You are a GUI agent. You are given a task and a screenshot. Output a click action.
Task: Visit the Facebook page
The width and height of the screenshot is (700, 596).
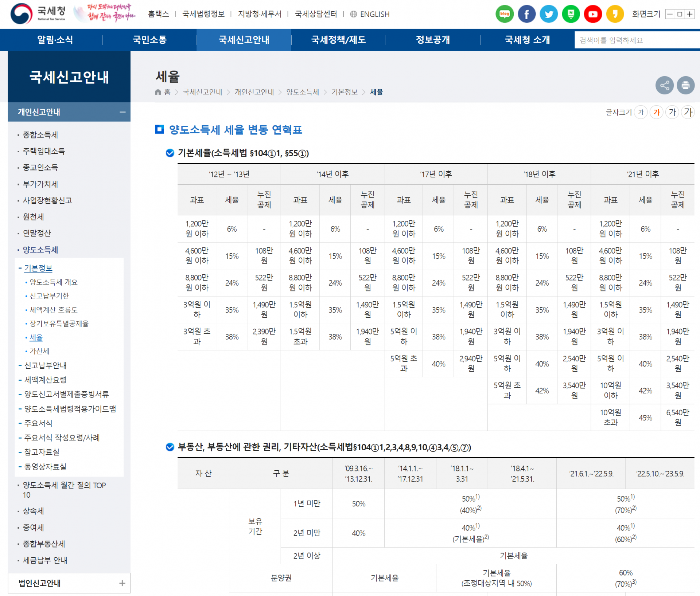(x=526, y=14)
